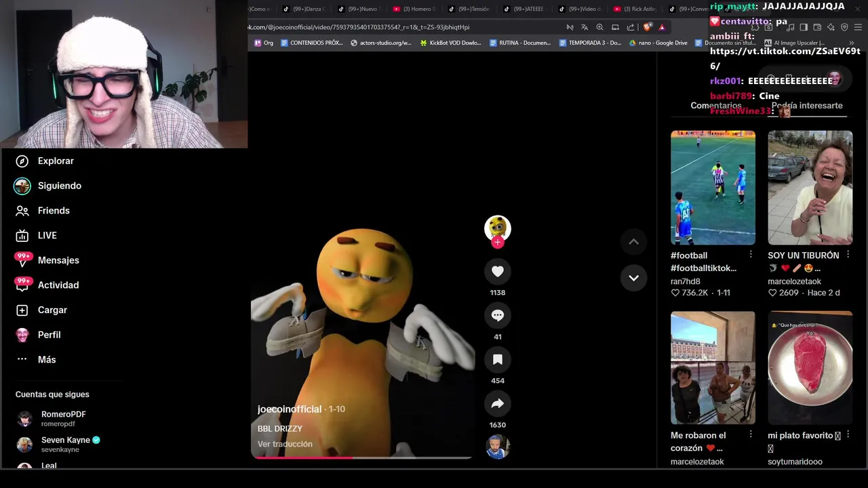Open the #football video thumbnail
Image resolution: width=868 pixels, height=488 pixels.
point(713,188)
